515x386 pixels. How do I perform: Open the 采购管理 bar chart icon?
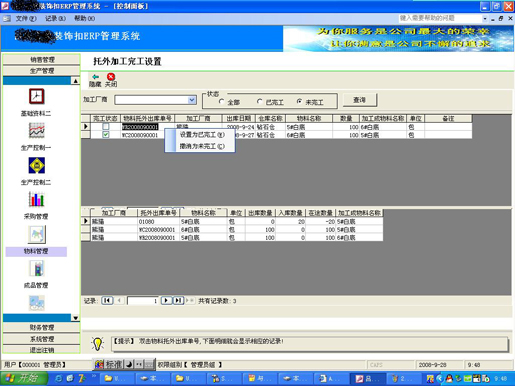point(36,199)
